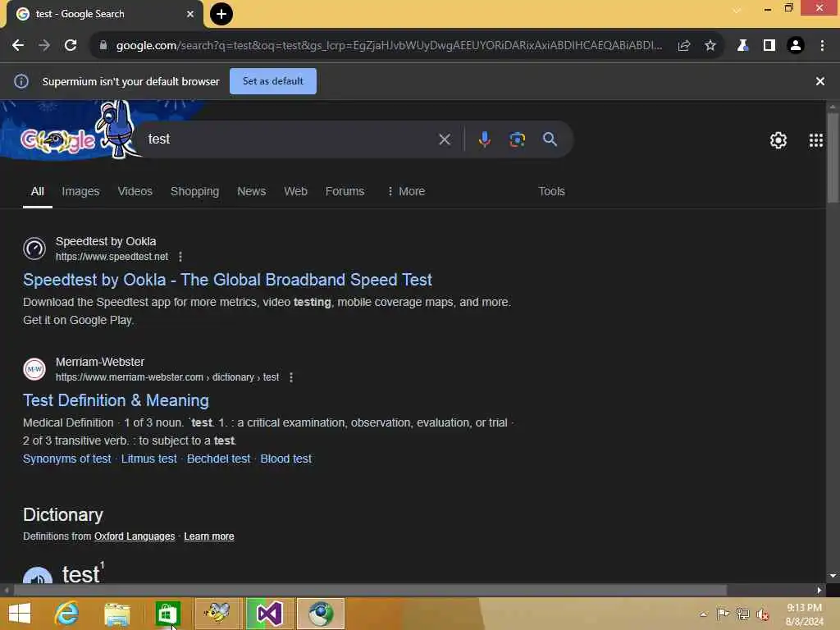Click the forward navigation arrow
The image size is (840, 630).
[x=44, y=46]
